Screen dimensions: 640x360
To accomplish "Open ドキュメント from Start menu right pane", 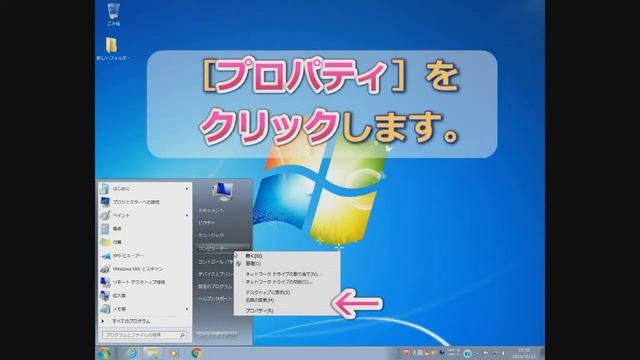I will coord(211,211).
